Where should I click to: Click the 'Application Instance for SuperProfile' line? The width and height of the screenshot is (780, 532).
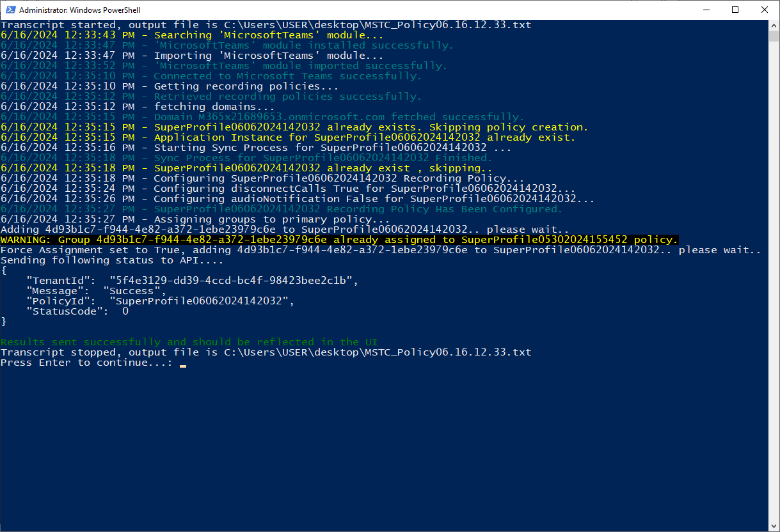288,137
